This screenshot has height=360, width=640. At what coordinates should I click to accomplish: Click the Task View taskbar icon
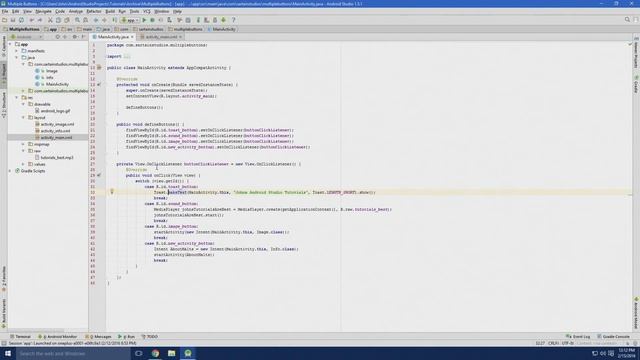point(139,353)
